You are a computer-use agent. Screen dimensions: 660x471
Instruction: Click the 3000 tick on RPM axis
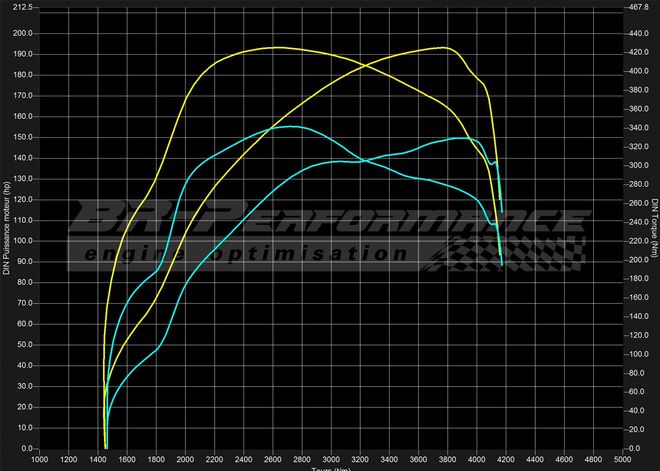331,461
